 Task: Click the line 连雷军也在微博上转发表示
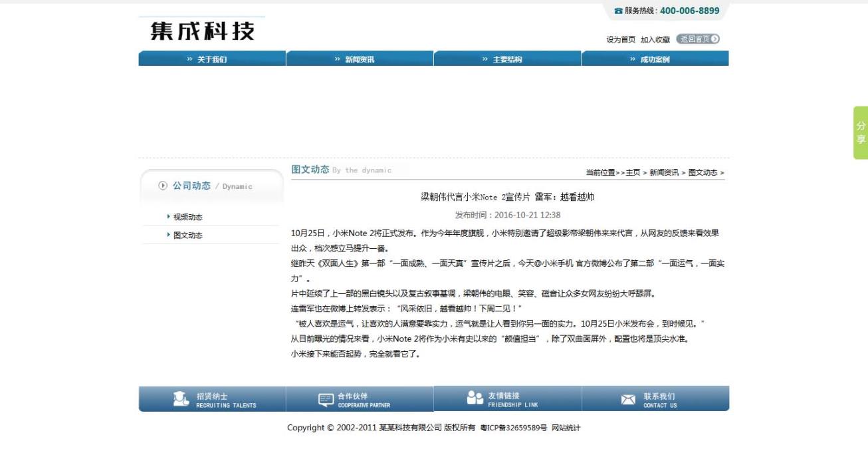pyautogui.click(x=406, y=309)
